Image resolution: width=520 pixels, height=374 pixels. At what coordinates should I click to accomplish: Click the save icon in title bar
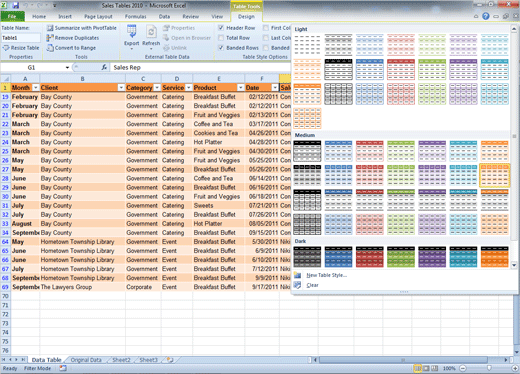click(15, 5)
